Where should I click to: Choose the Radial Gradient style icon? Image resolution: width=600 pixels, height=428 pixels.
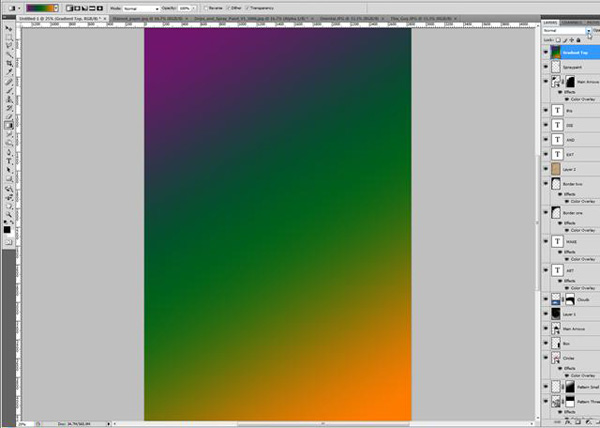pos(77,8)
